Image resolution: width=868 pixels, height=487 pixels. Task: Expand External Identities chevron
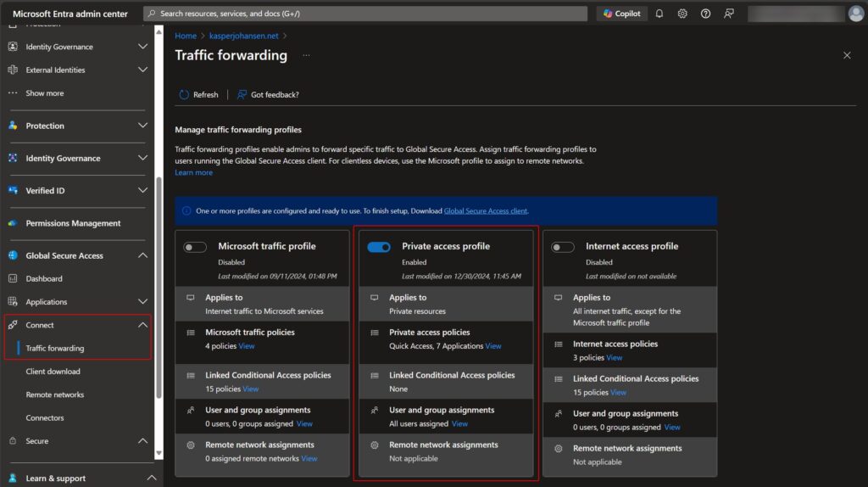(142, 70)
